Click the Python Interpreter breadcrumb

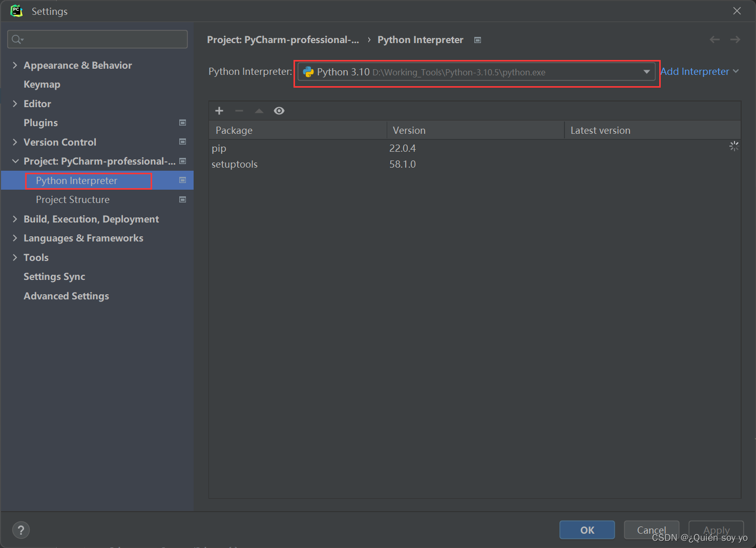click(421, 39)
